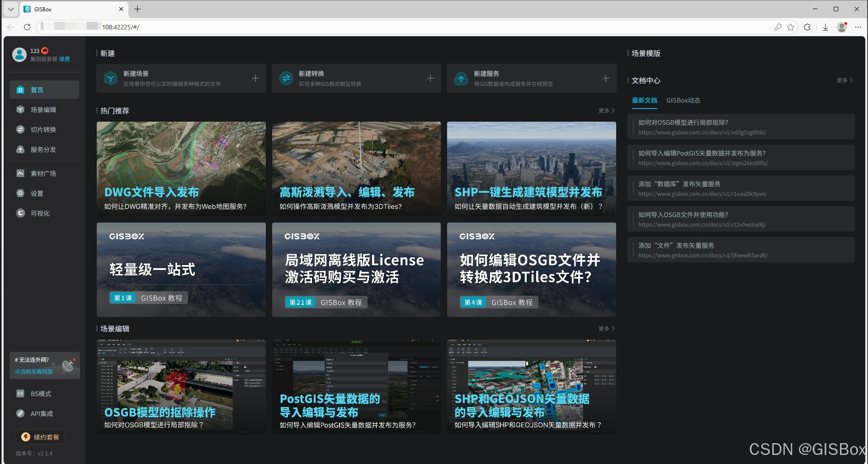The width and height of the screenshot is (868, 464).
Task: Switch to the 最新文档 tab
Action: click(644, 100)
